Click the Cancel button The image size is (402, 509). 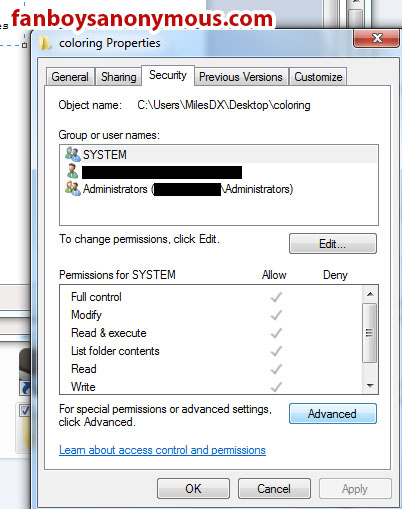tap(274, 489)
